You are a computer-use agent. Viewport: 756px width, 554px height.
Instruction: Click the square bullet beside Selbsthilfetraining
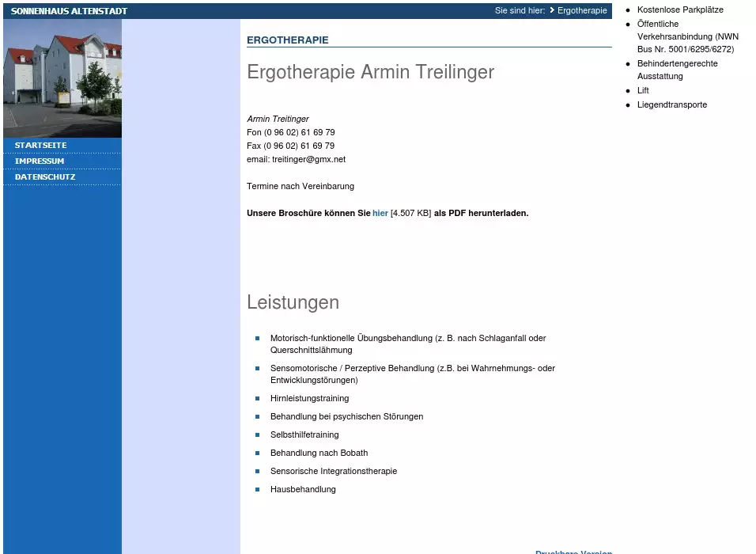[x=257, y=435]
